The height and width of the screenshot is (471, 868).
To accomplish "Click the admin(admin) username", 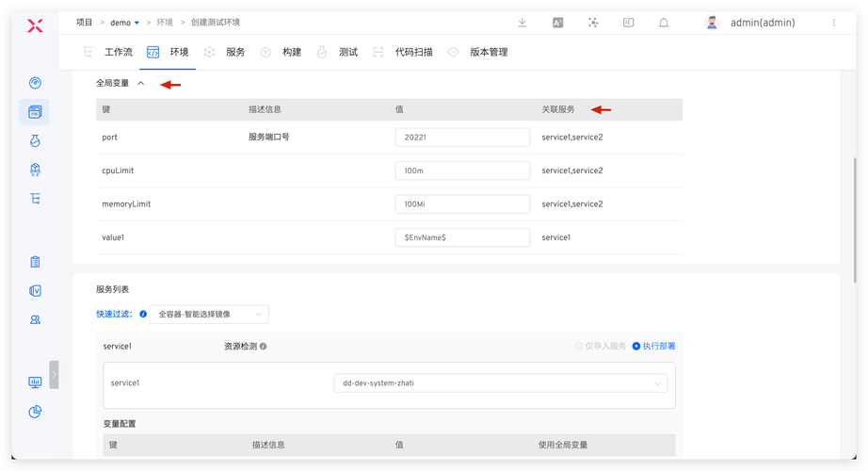I will point(763,23).
